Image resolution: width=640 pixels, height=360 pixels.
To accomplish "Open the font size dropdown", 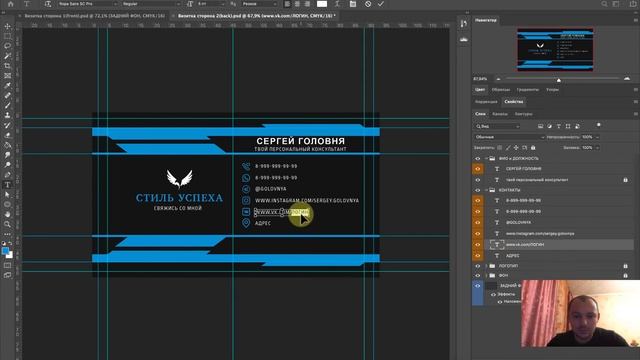I will point(211,4).
